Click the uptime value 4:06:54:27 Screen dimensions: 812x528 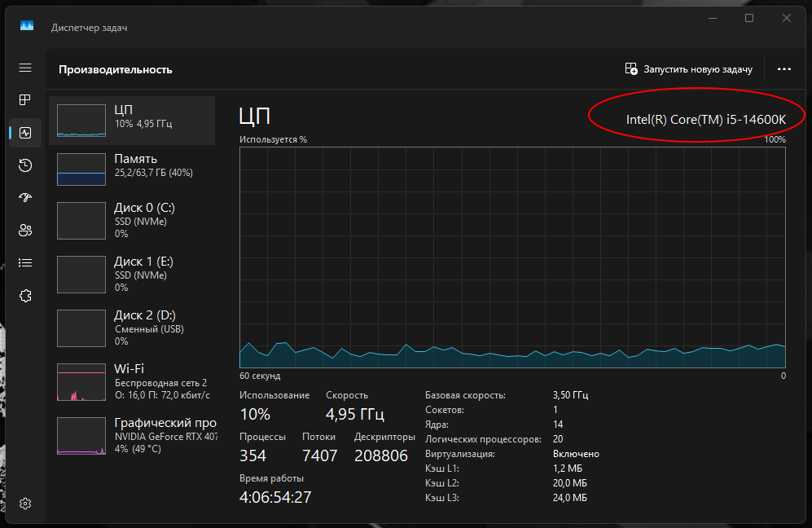point(275,497)
